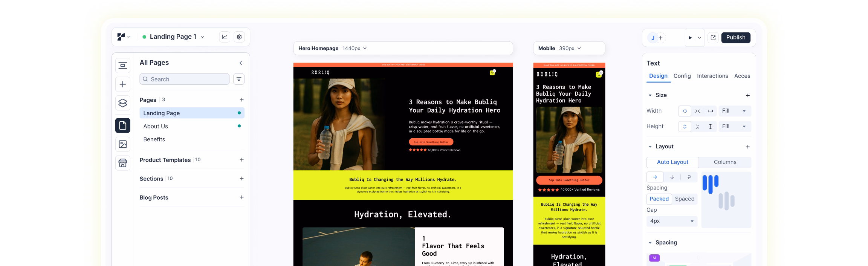The width and height of the screenshot is (868, 266).
Task: Select the Auto Layout tab
Action: (672, 162)
